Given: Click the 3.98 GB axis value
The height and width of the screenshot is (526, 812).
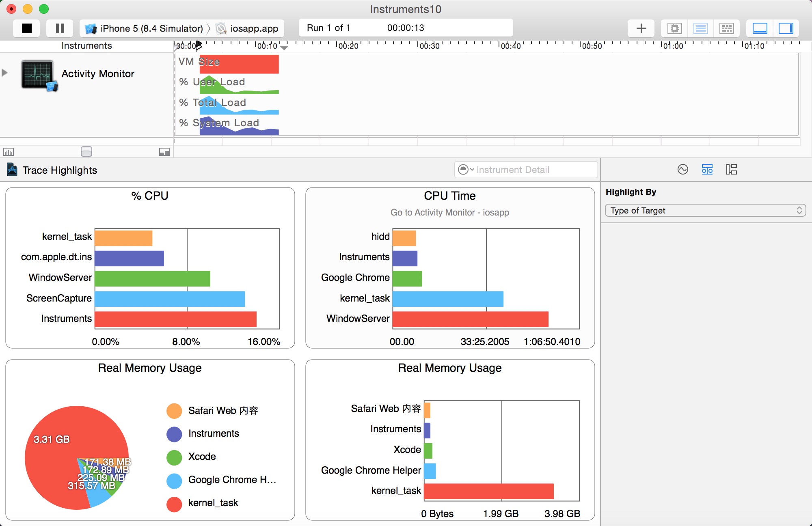Looking at the screenshot, I should tap(562, 514).
